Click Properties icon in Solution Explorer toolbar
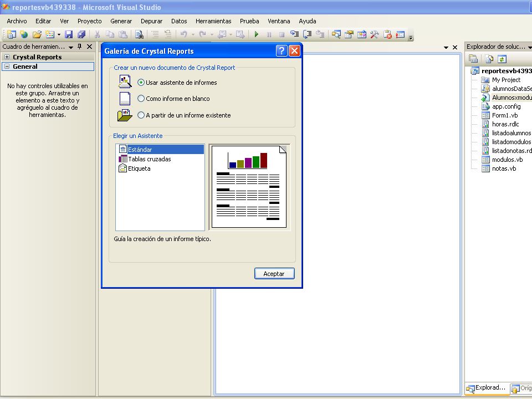This screenshot has width=532, height=399. click(x=473, y=59)
